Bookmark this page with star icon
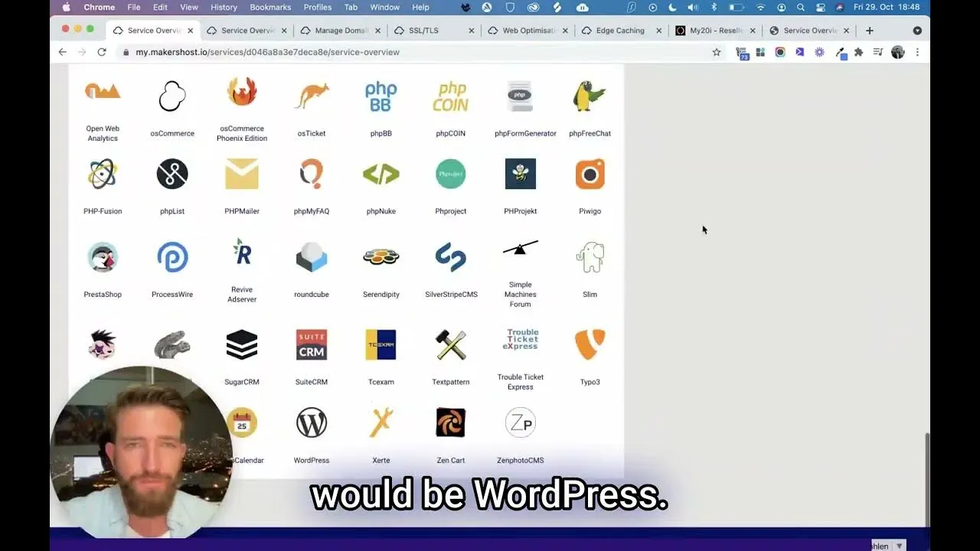This screenshot has width=980, height=551. [717, 52]
